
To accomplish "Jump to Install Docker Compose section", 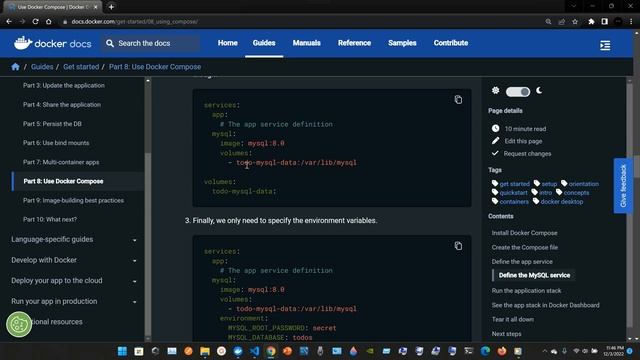I will coord(524,233).
